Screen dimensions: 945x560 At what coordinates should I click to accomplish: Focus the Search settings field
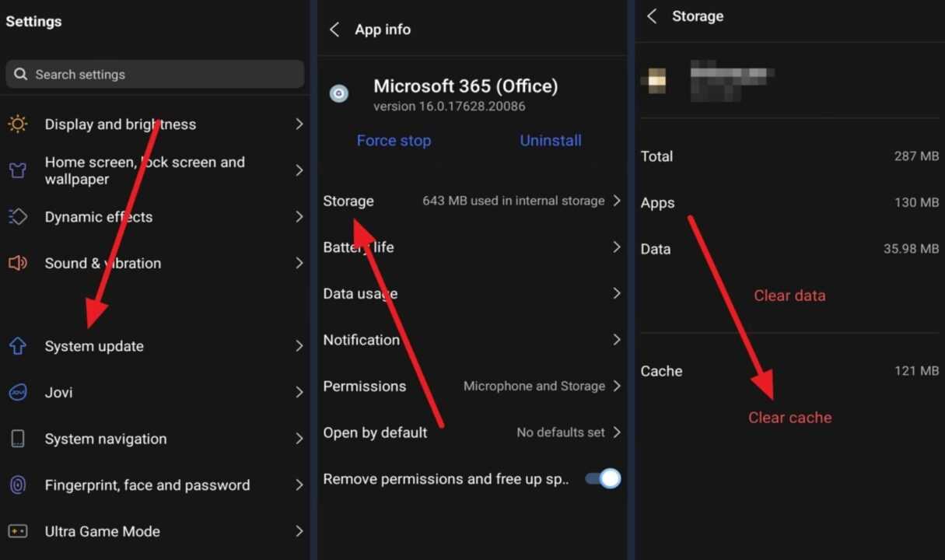tap(155, 75)
